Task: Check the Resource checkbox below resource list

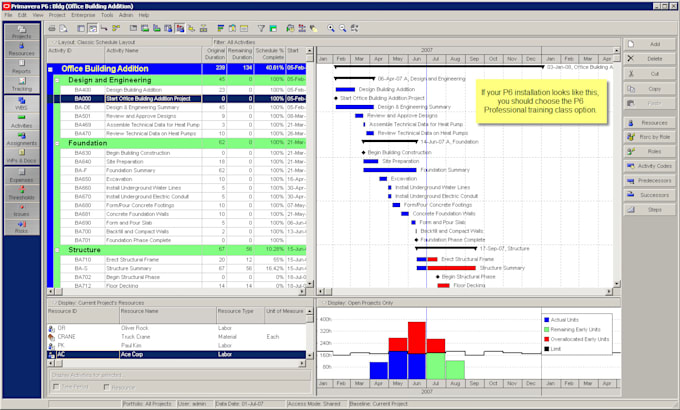Action: (x=107, y=387)
